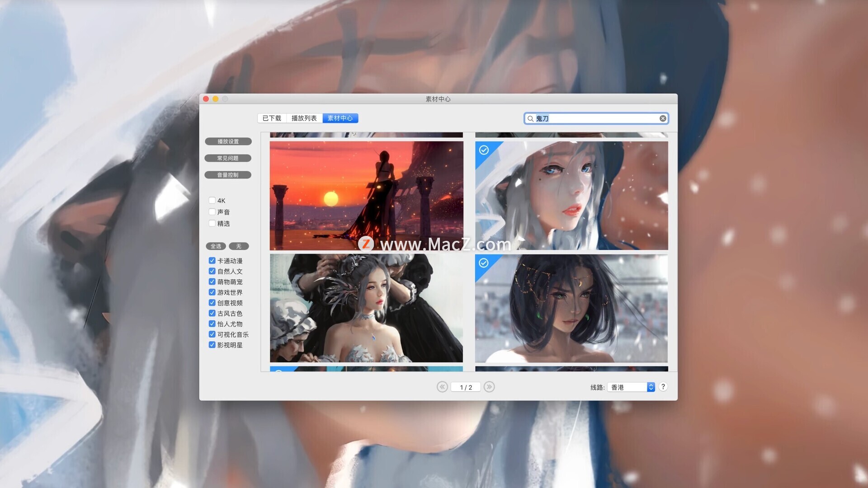Click the search field containing 鬼刀
The image size is (868, 488).
point(596,118)
